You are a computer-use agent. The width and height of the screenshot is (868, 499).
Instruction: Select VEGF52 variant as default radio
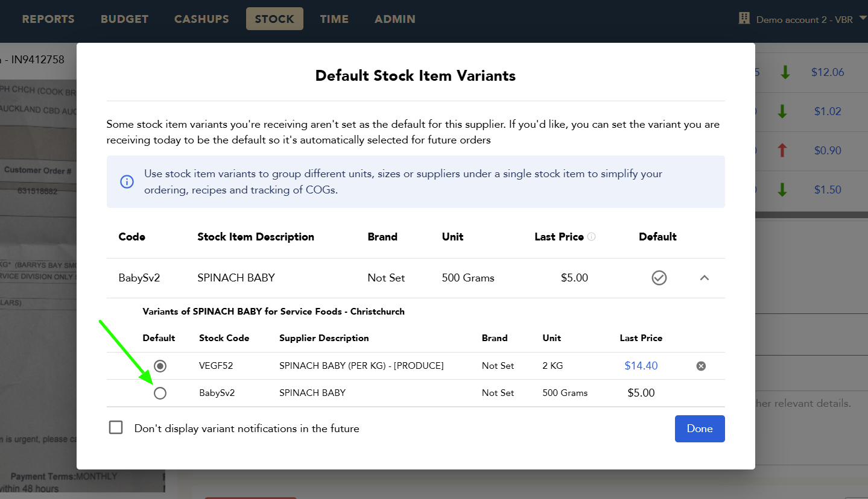coord(160,366)
